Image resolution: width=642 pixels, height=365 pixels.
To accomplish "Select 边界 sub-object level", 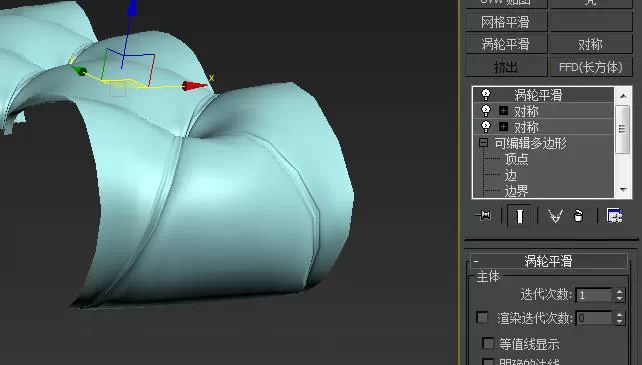I will [x=516, y=191].
